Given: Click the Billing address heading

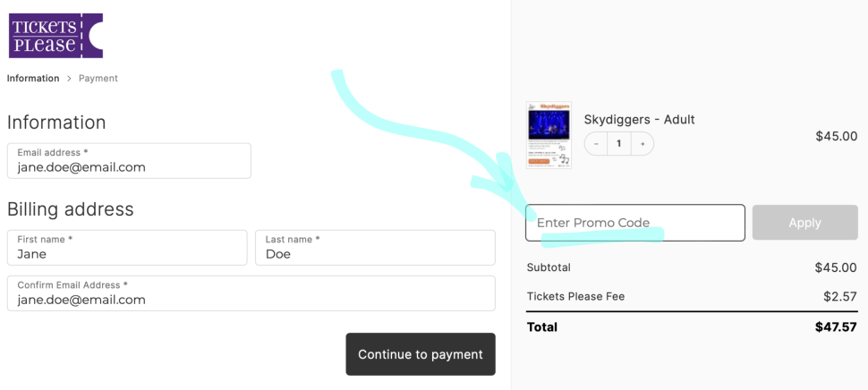Looking at the screenshot, I should pyautogui.click(x=71, y=209).
